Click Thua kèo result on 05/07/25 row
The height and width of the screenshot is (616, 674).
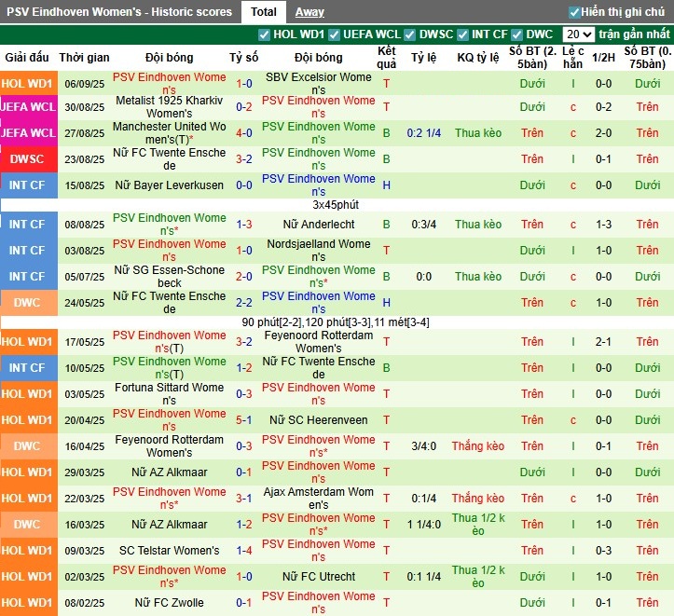click(x=478, y=277)
